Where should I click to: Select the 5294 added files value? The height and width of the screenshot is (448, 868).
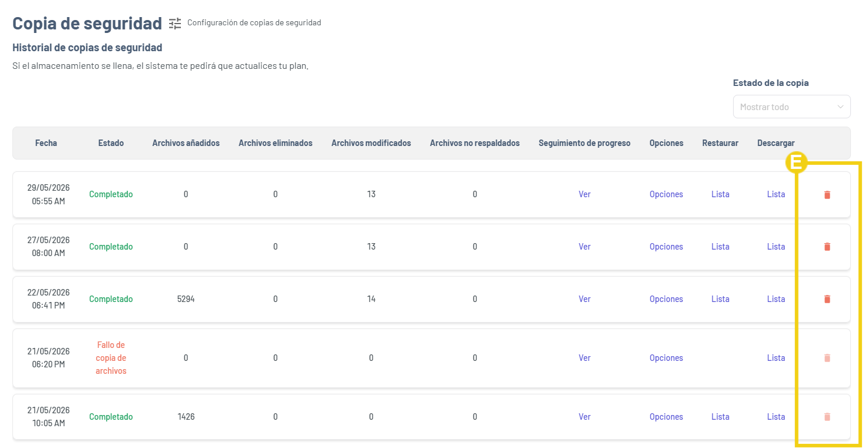186,299
